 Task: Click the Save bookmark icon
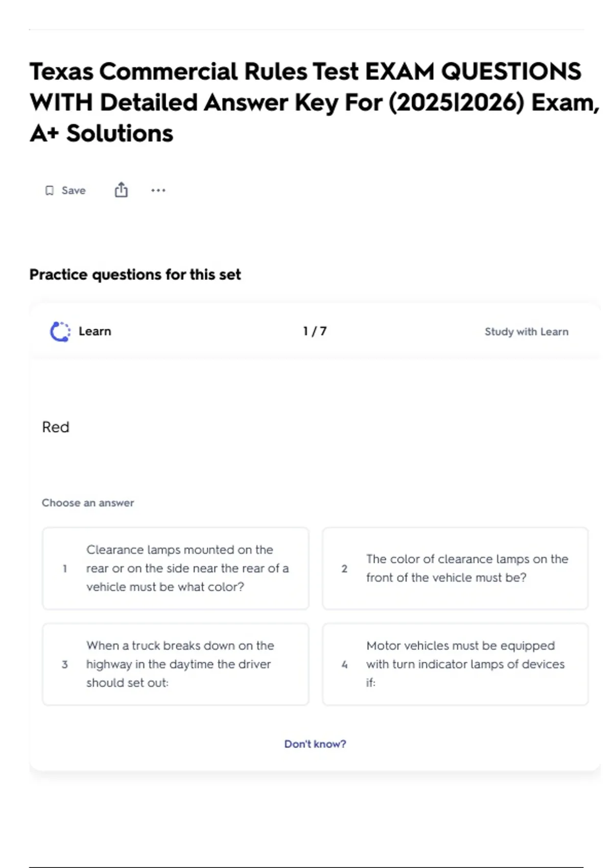coord(49,190)
